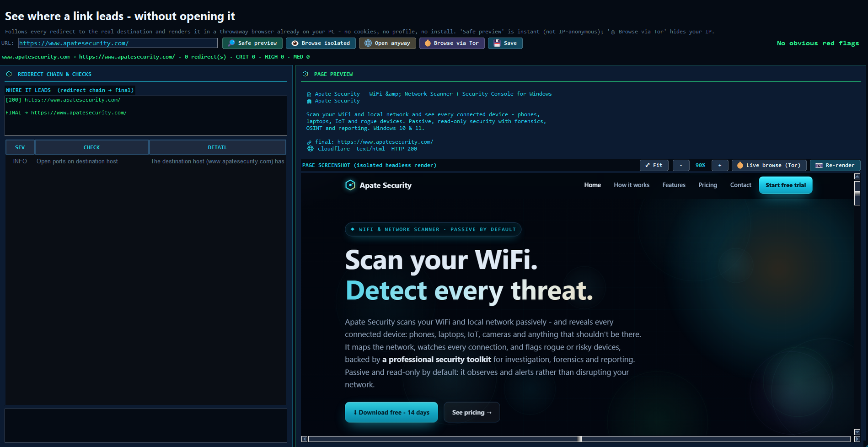This screenshot has height=447, width=868.
Task: Start Live browse (Tor)
Action: [769, 165]
